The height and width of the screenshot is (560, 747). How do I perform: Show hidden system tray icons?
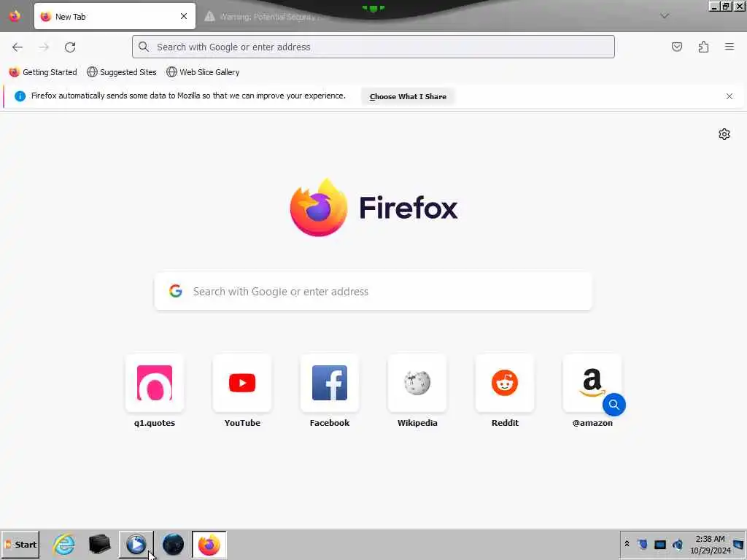(x=627, y=544)
